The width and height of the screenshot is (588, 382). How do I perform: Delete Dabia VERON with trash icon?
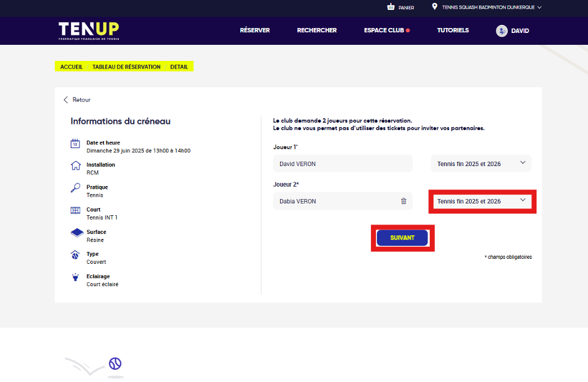(x=403, y=201)
